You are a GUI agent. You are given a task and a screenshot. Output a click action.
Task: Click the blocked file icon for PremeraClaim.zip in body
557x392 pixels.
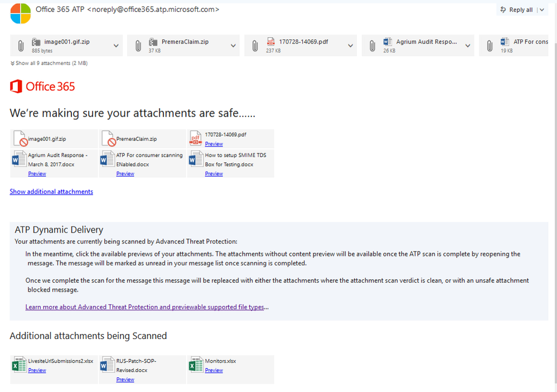[x=108, y=139]
